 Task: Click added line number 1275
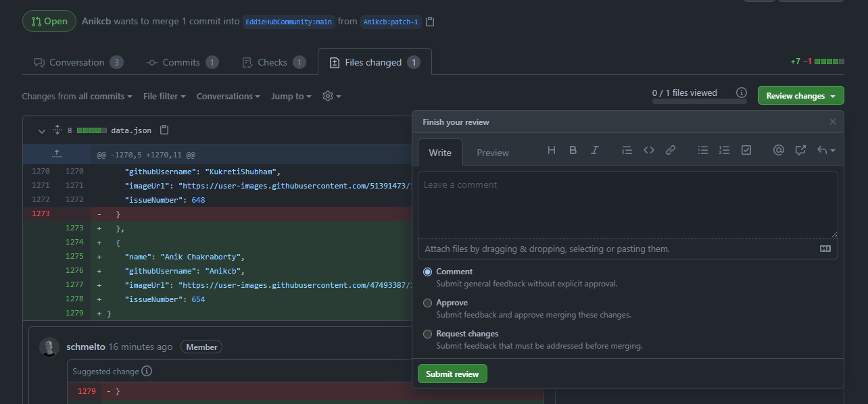pos(74,257)
